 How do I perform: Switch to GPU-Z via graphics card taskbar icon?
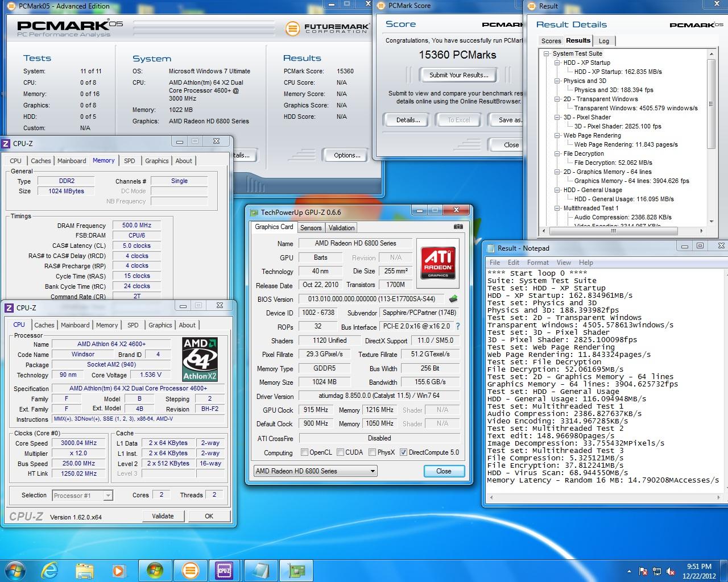click(x=295, y=570)
